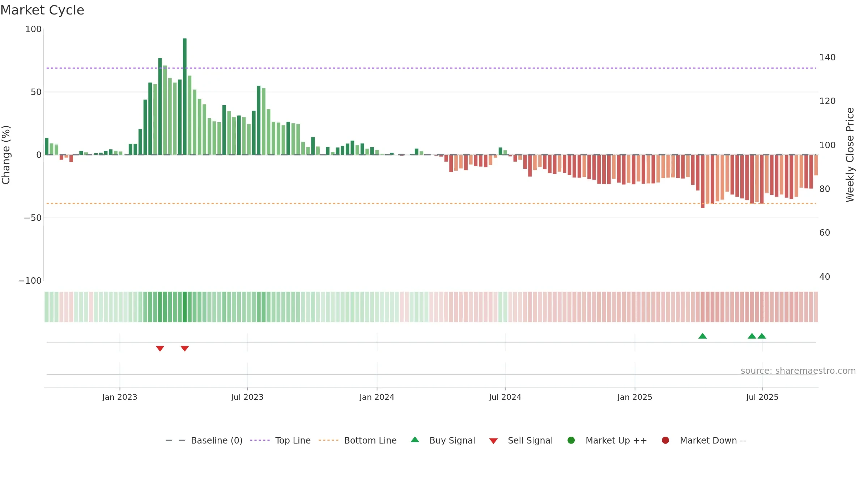The image size is (868, 488).
Task: Click the gray dashed Baseline legend sample
Action: pos(175,440)
